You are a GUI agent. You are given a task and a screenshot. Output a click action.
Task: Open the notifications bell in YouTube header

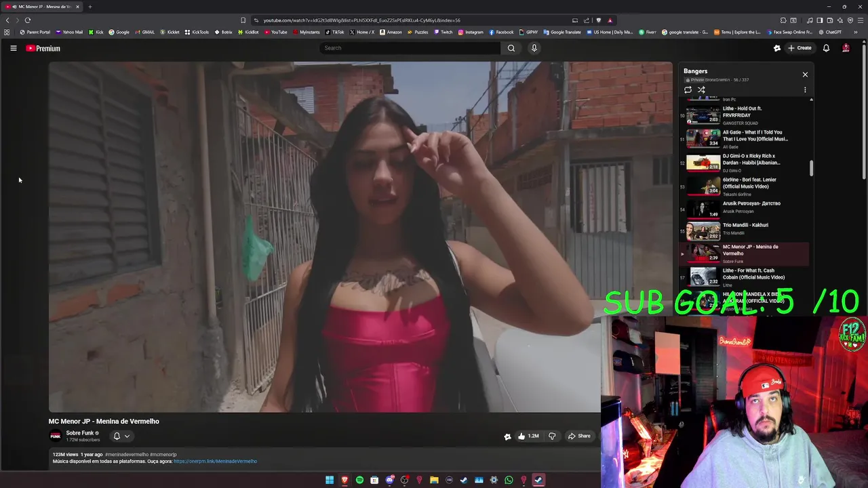tap(826, 48)
